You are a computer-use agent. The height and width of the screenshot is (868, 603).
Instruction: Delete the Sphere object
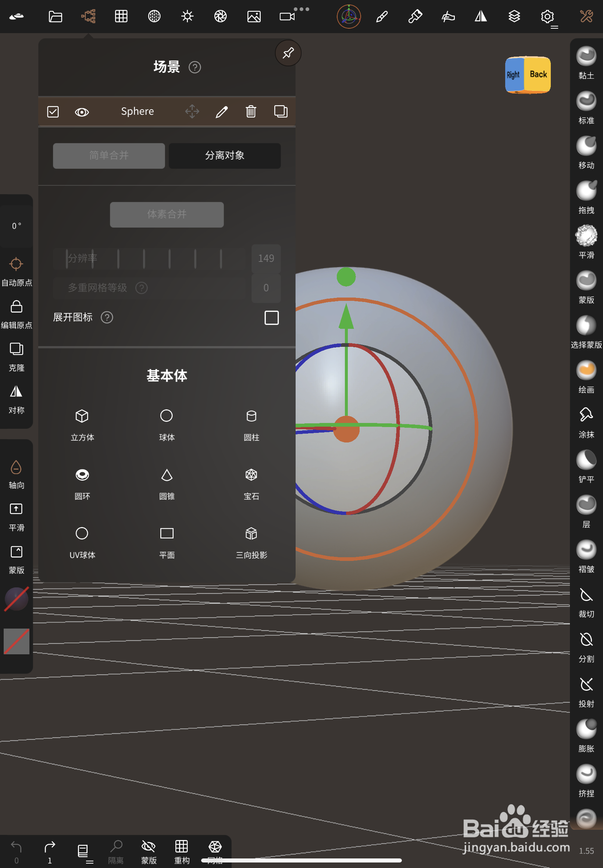[251, 111]
